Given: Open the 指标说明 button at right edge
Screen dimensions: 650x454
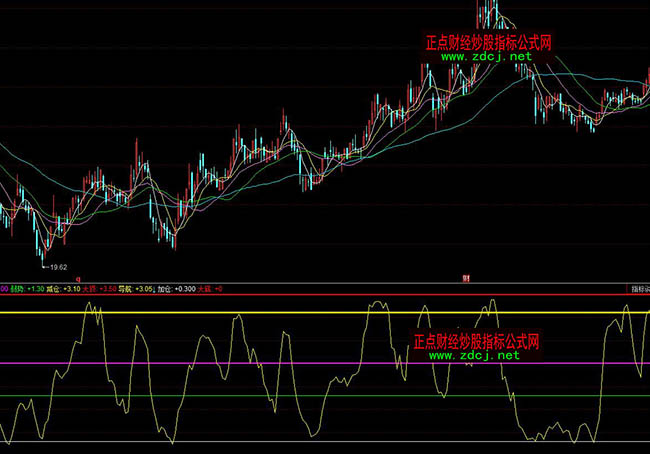Looking at the screenshot, I should (x=638, y=288).
